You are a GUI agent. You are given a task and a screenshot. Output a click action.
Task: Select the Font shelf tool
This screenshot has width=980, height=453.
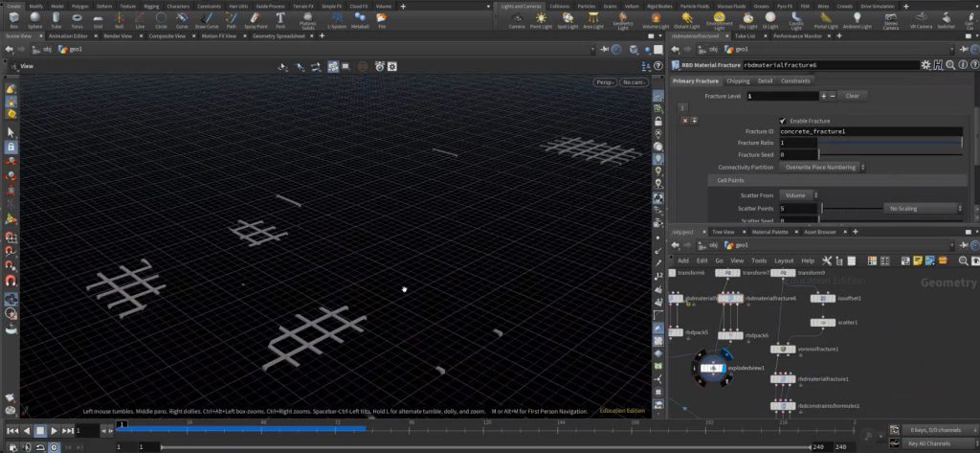(280, 20)
